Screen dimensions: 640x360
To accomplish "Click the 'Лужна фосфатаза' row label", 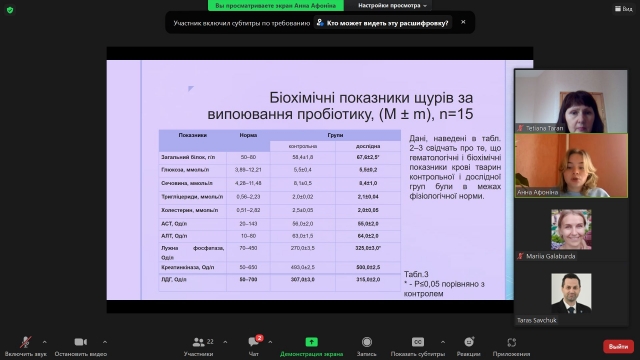I will [193, 253].
